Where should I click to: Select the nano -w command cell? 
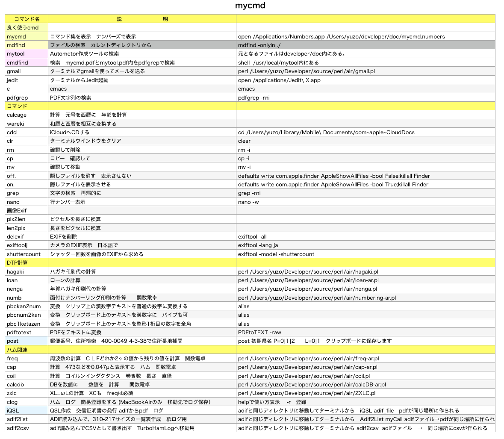click(x=365, y=202)
